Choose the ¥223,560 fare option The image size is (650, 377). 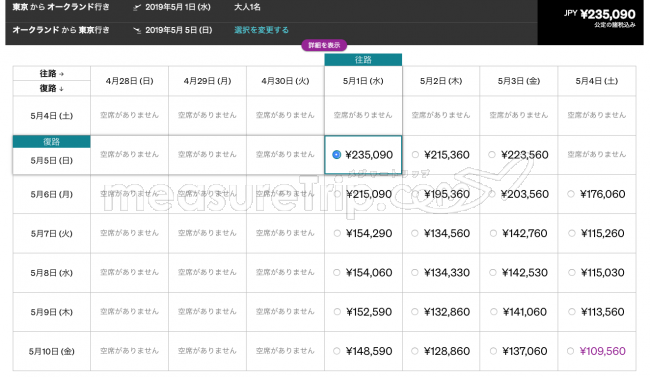(x=492, y=155)
